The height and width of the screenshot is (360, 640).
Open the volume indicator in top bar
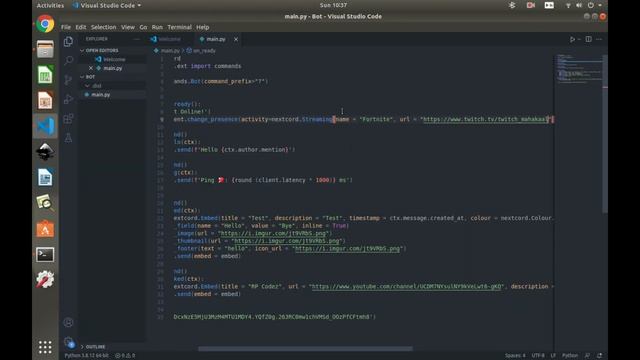click(579, 5)
